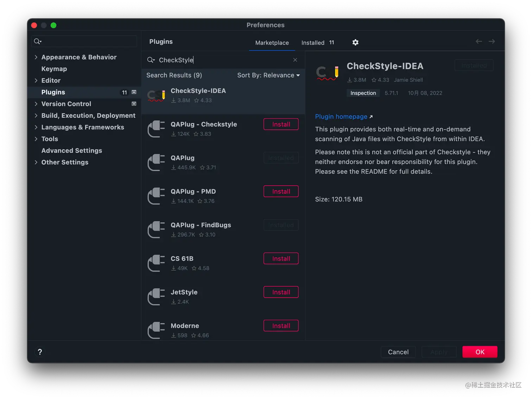Click the external link arrow after Plugin homepage
The image size is (532, 399).
pos(371,117)
